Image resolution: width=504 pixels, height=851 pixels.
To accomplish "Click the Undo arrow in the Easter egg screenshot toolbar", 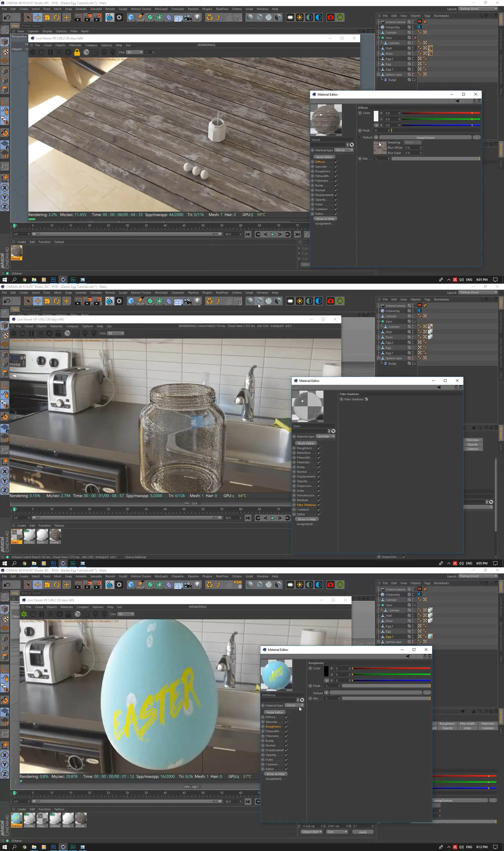I will [x=7, y=585].
